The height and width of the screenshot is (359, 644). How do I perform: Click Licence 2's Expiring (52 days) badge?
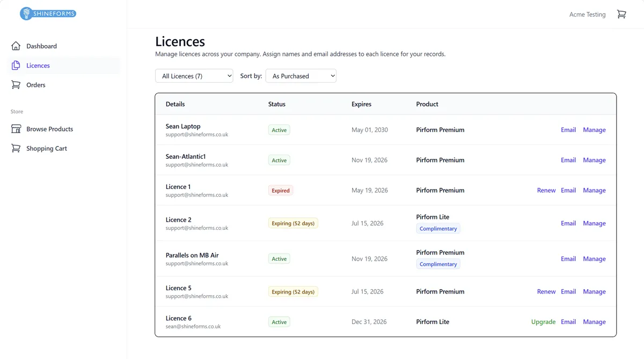(x=293, y=223)
